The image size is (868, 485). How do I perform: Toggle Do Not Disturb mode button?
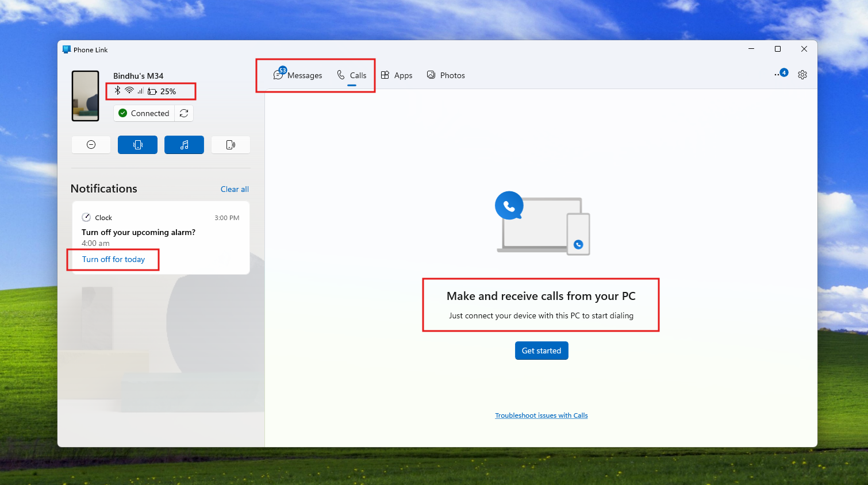pyautogui.click(x=91, y=145)
